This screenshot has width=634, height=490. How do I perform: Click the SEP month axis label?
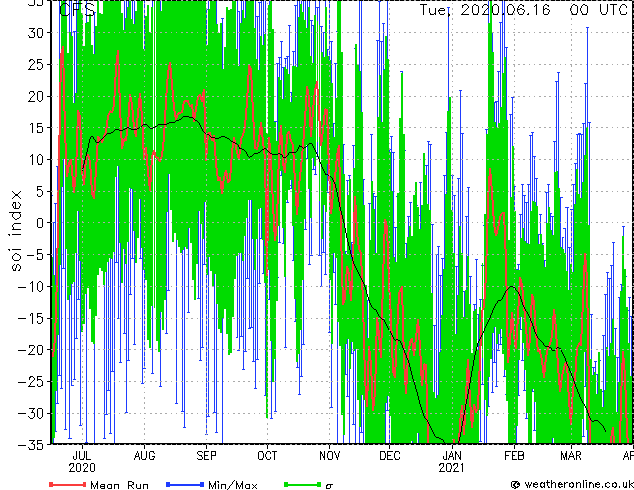[206, 456]
